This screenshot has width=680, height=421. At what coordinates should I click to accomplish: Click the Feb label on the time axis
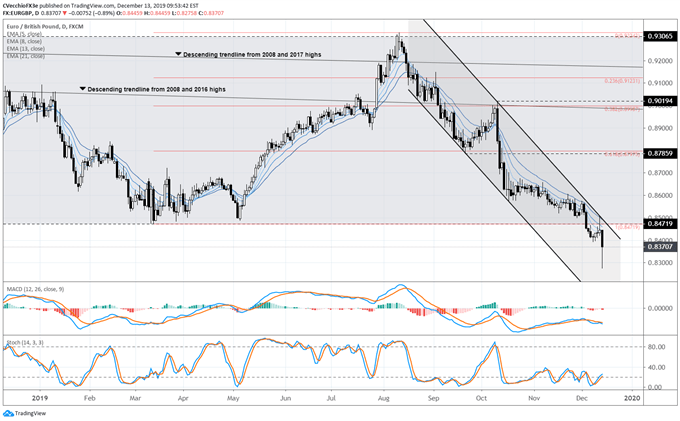[x=89, y=398]
